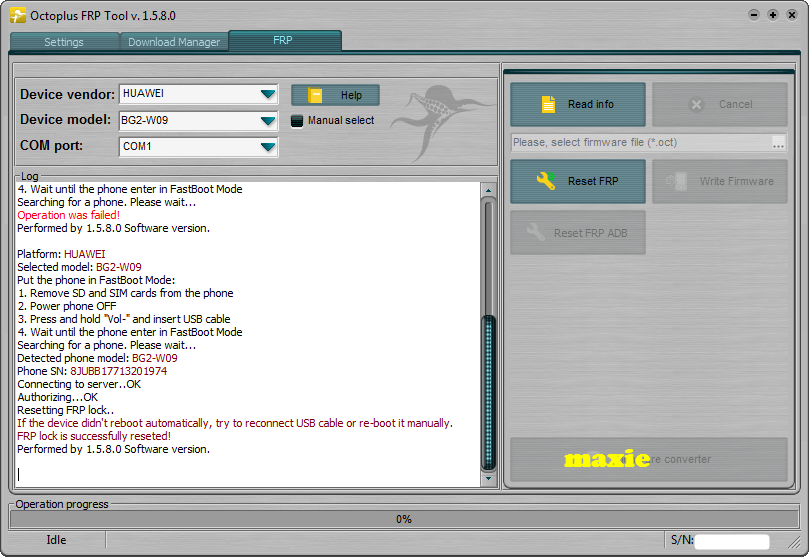Click the BG2-W09 model field
This screenshot has height=557, width=809.
point(199,121)
